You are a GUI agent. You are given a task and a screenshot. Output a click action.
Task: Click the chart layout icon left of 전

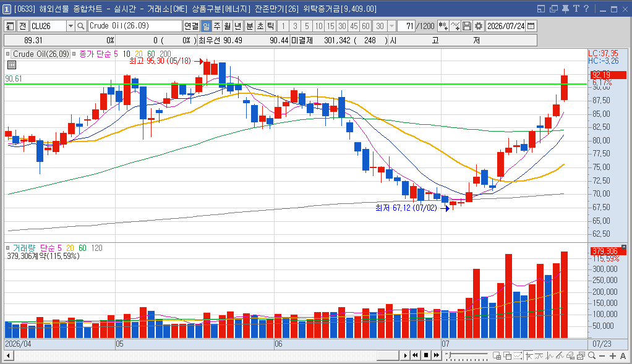point(10,26)
